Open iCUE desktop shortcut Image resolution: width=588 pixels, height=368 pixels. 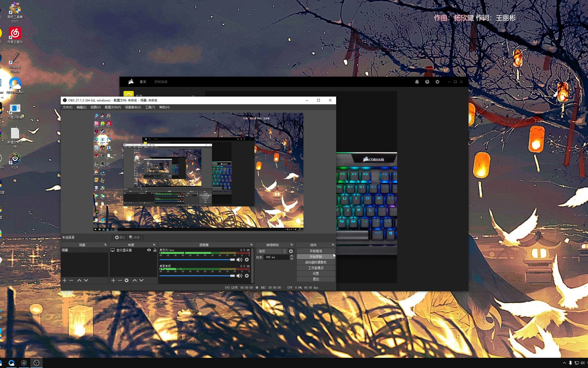[x=15, y=161]
